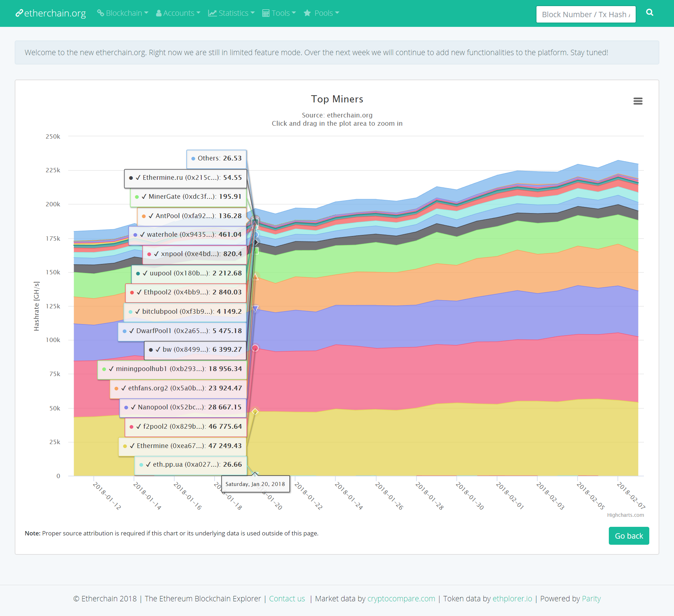The height and width of the screenshot is (616, 674).
Task: Click the Blockchain dropdown caret
Action: pyautogui.click(x=146, y=13)
